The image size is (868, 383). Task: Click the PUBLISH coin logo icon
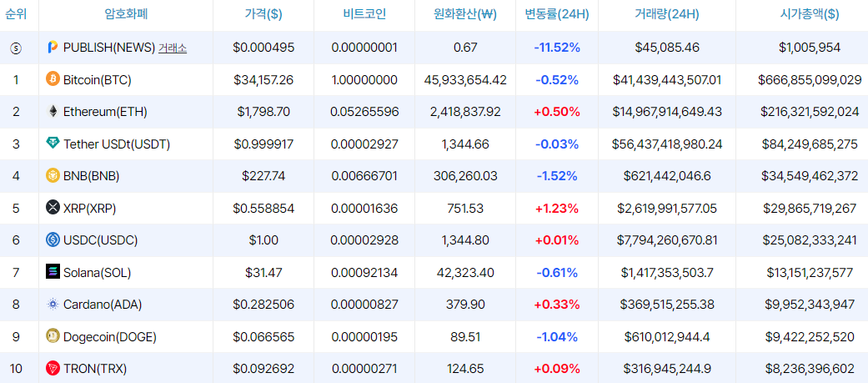coord(53,48)
